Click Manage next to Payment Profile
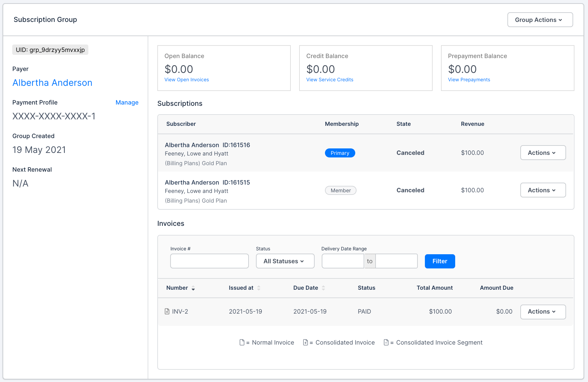The width and height of the screenshot is (588, 382). pyautogui.click(x=127, y=102)
